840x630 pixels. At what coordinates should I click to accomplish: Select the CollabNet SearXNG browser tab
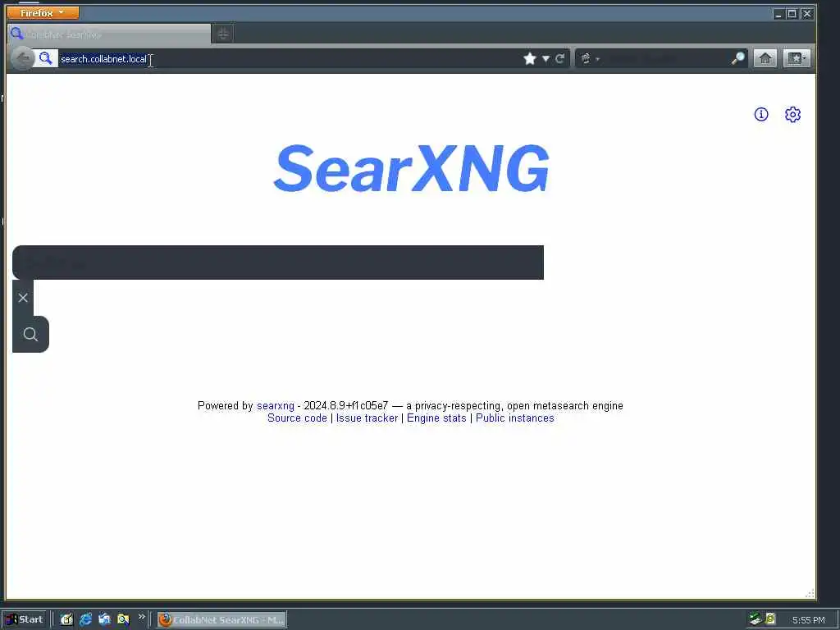pyautogui.click(x=109, y=34)
